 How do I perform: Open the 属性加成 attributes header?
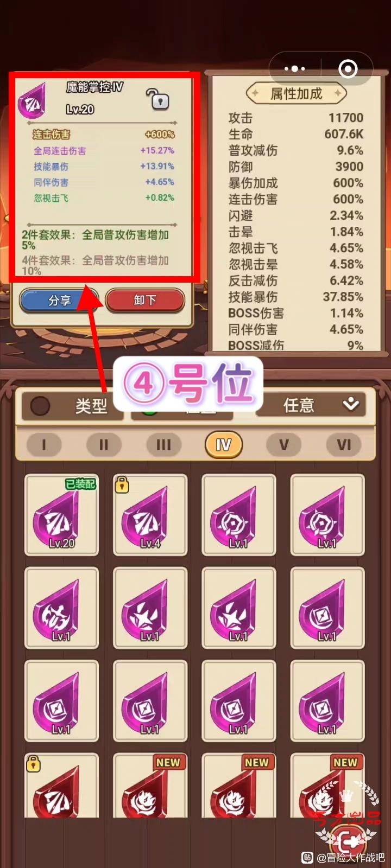297,93
